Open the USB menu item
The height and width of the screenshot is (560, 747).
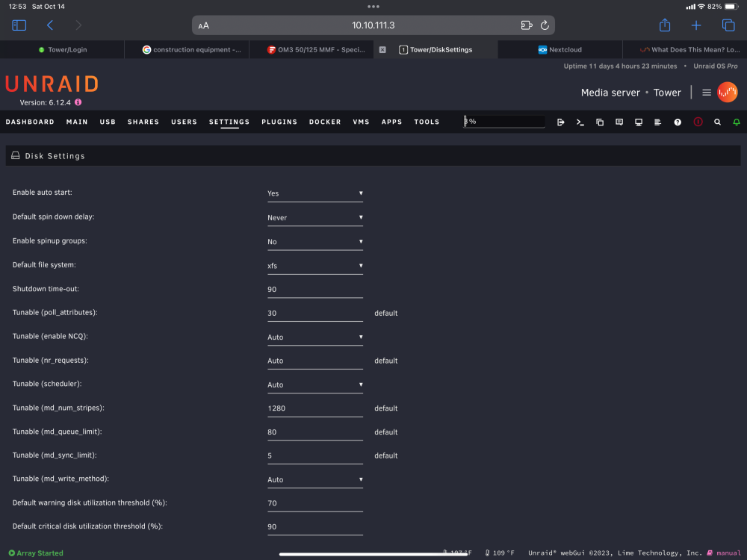[108, 122]
